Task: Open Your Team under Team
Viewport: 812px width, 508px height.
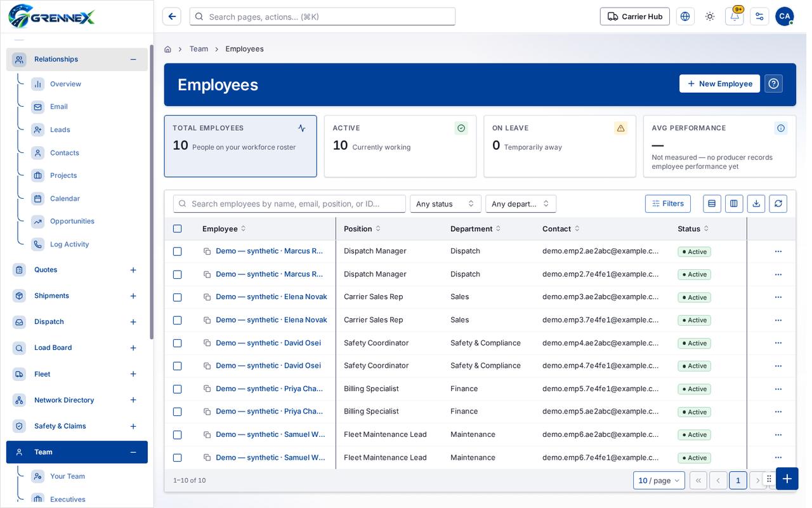Action: coord(67,476)
